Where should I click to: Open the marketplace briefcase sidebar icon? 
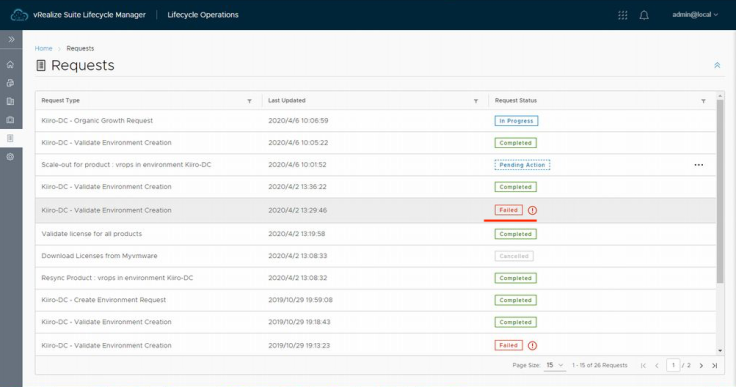(x=10, y=120)
